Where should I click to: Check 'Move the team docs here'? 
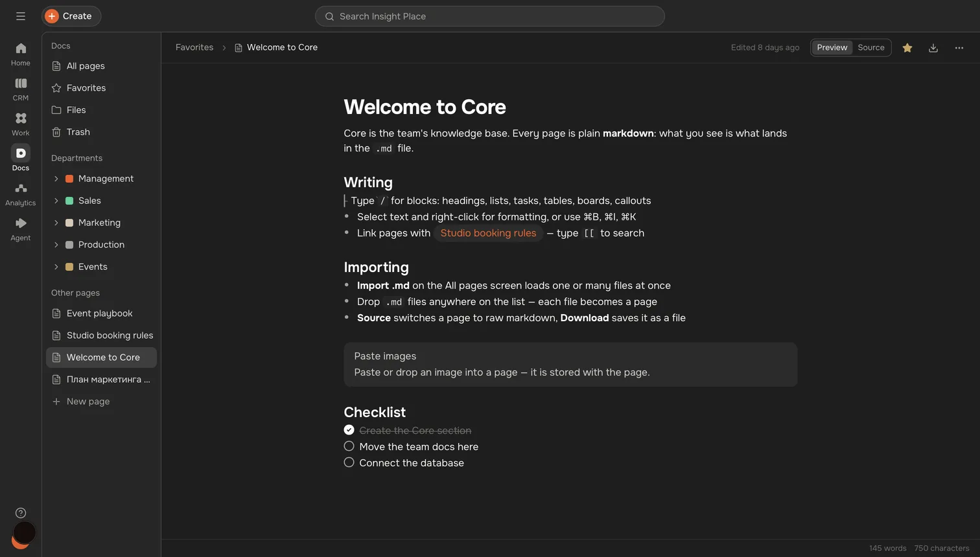point(349,446)
